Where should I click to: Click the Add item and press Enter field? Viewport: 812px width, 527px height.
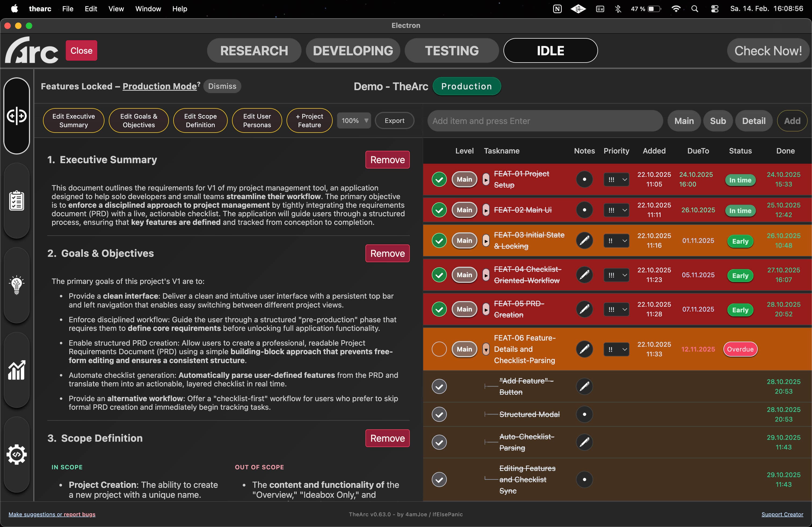[x=545, y=121]
